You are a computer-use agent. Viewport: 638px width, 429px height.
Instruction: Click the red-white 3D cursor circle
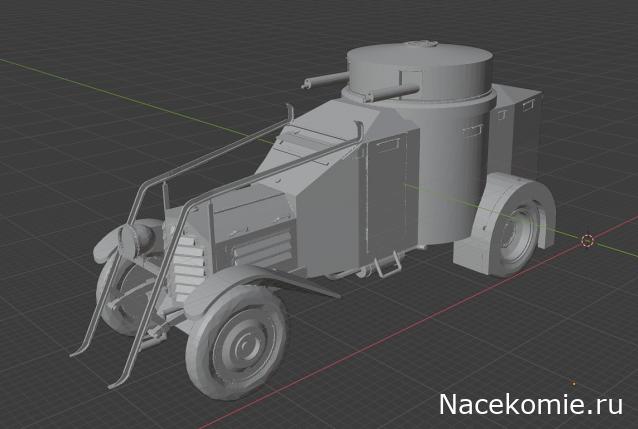(x=587, y=241)
